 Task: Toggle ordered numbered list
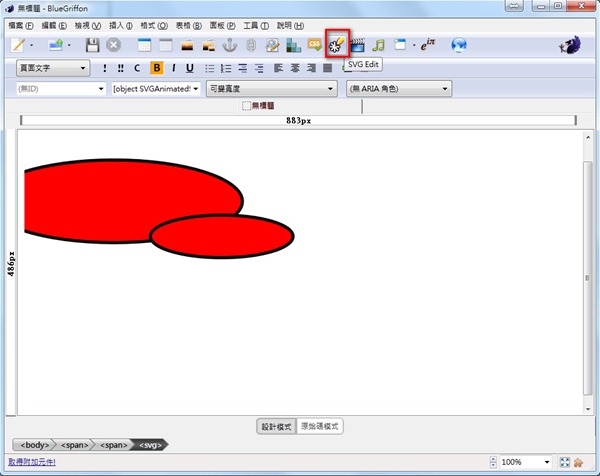click(x=226, y=68)
